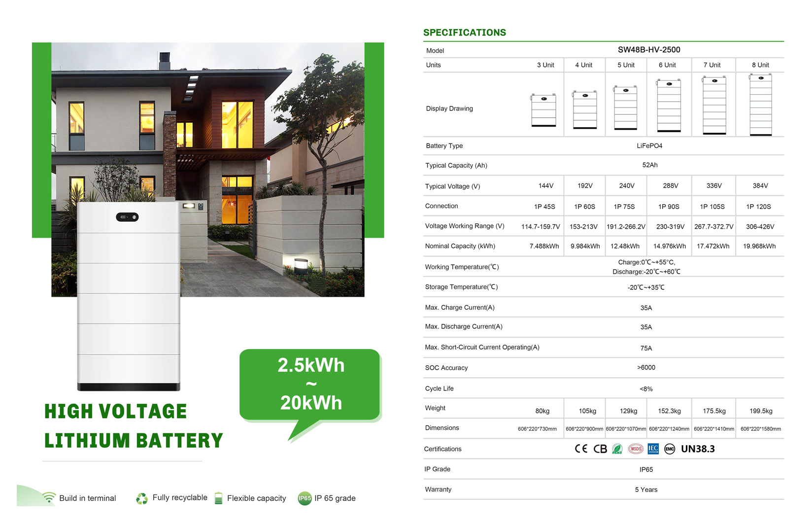Click the 6 Unit column header
Screen dimensions: 812x527
pos(667,65)
